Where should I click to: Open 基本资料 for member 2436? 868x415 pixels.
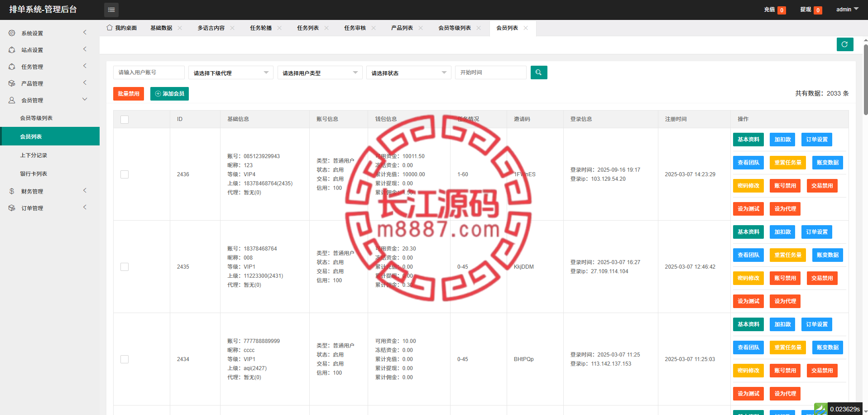click(x=748, y=140)
